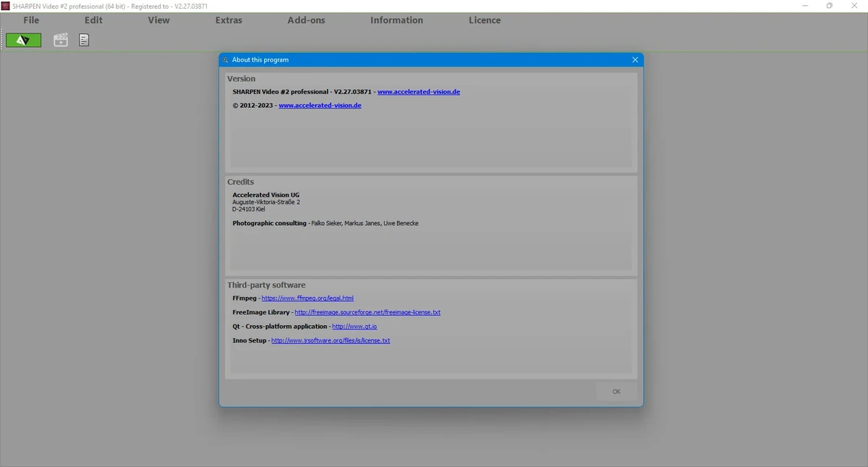
Task: Click the 'About this program' dialog title
Action: click(260, 60)
